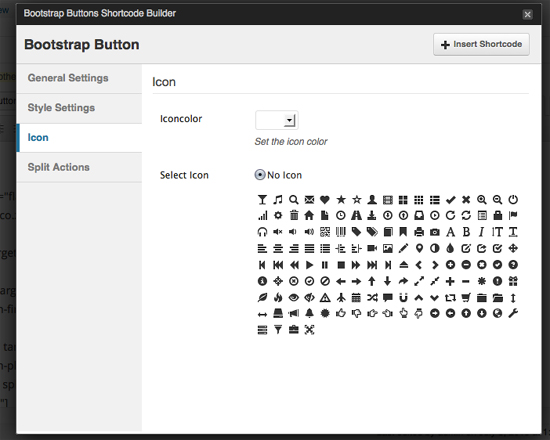Choose the leaf icon

[x=262, y=298]
